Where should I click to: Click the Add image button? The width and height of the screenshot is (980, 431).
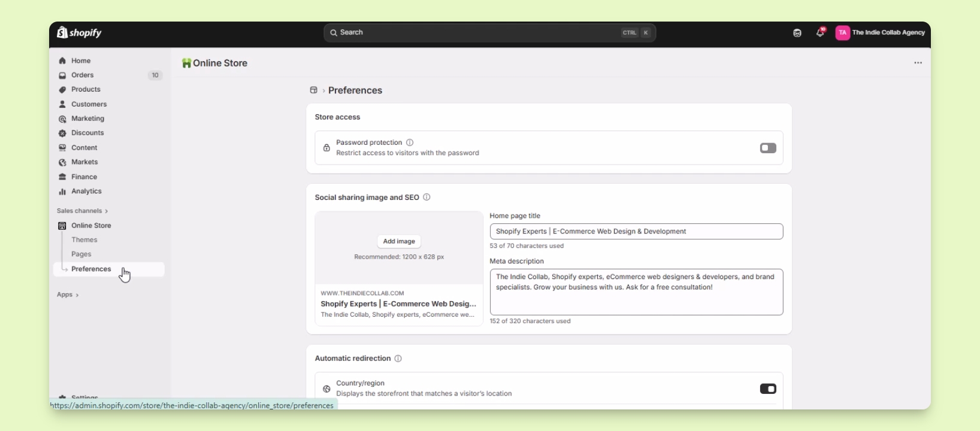[399, 241]
